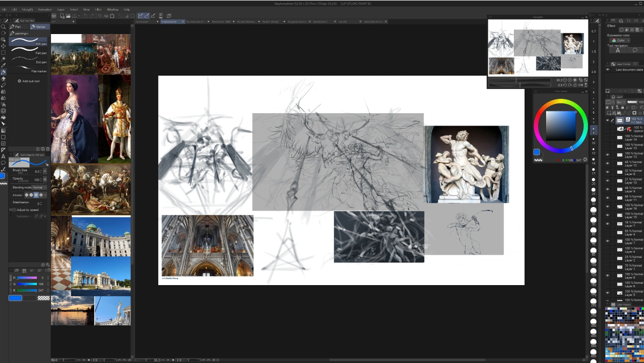Expand brush size options arrow button

45,171
